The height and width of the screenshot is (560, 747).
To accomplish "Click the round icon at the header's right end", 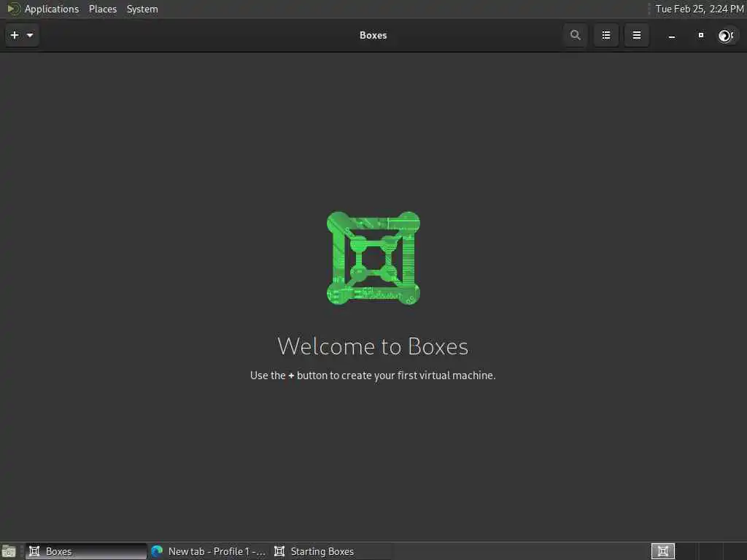I will click(x=726, y=36).
